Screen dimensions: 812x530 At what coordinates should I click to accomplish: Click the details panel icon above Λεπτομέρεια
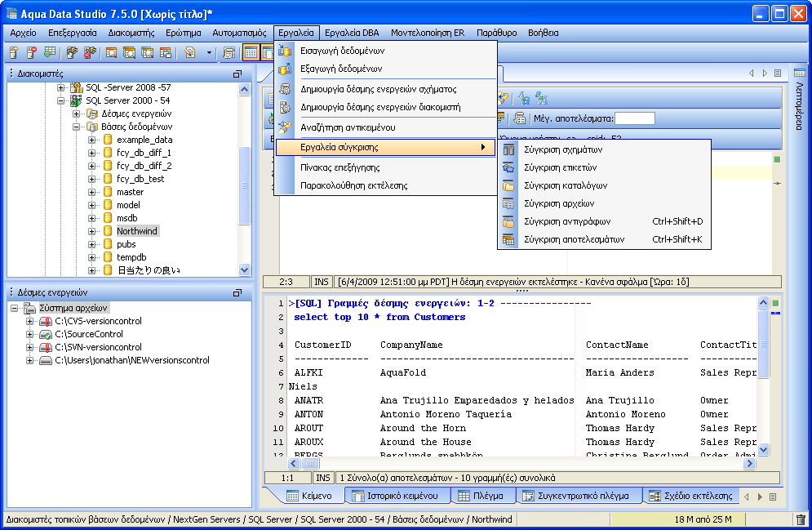click(800, 73)
